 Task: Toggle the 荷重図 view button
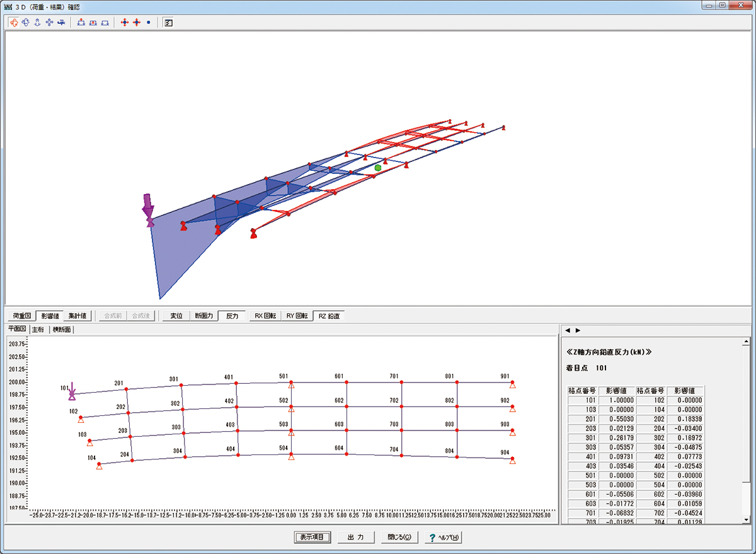coord(21,316)
